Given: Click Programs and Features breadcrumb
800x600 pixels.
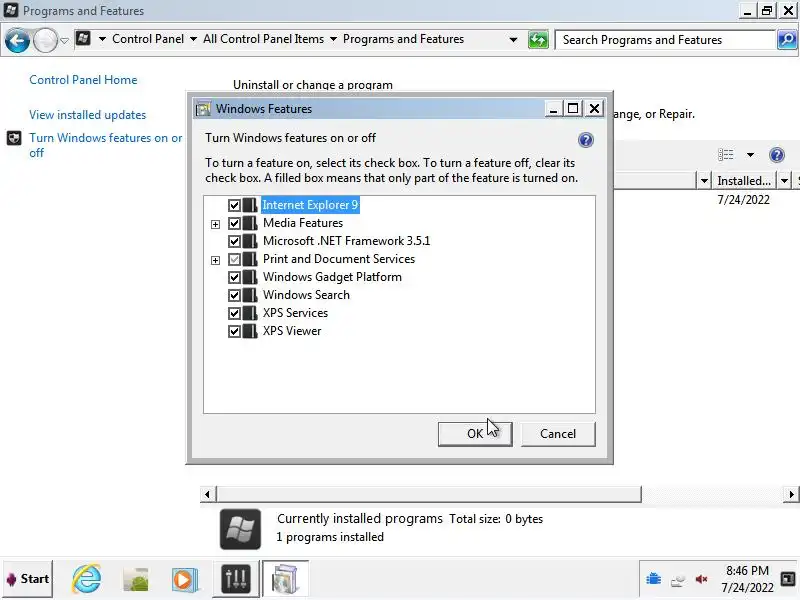Looking at the screenshot, I should 403,39.
